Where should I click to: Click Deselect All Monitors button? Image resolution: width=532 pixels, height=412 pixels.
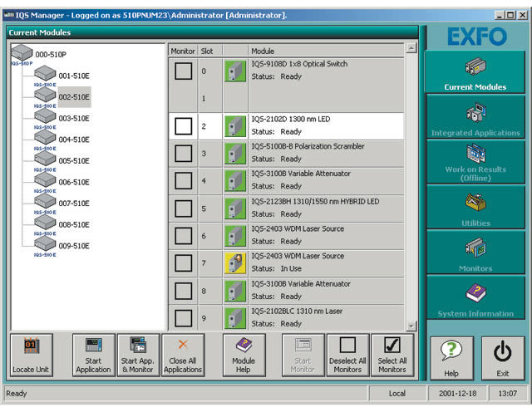(347, 355)
